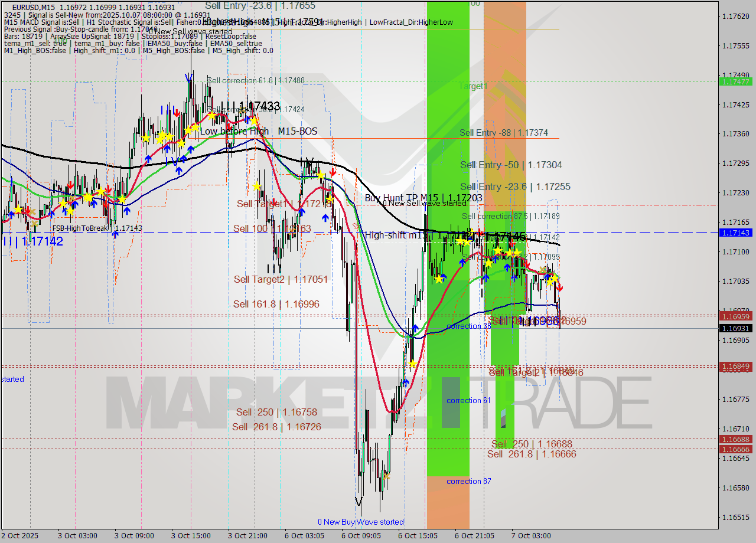Viewport: 756px width, 543px height.
Task: Click the M15-BOS label on the chart
Action: pyautogui.click(x=297, y=131)
